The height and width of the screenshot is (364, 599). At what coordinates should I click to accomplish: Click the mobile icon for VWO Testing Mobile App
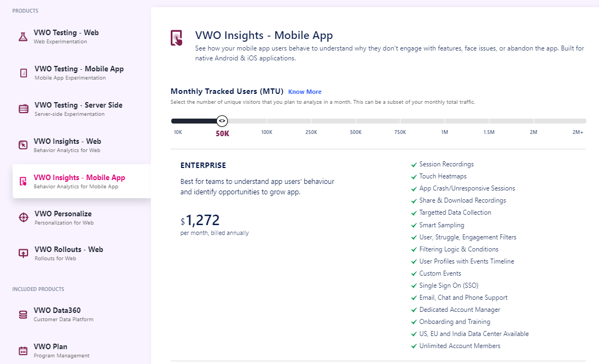[24, 73]
